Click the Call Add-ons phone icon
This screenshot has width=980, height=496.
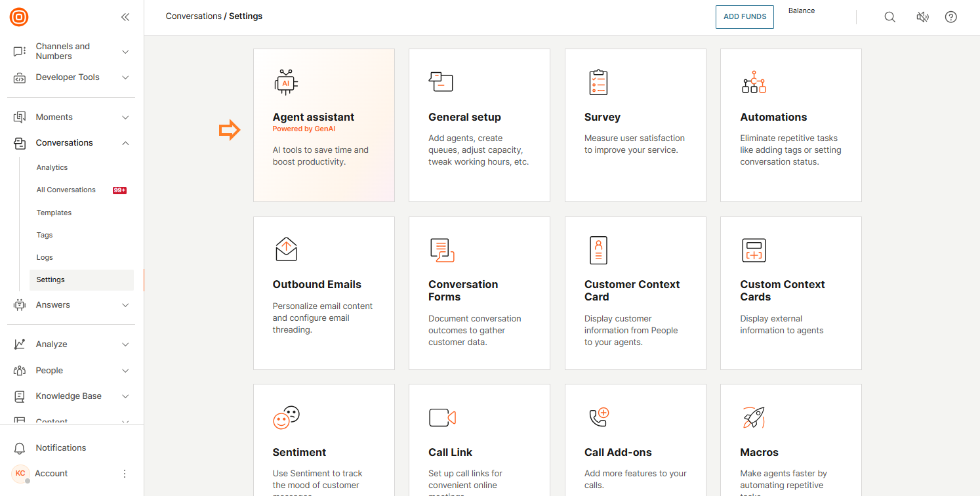(599, 417)
